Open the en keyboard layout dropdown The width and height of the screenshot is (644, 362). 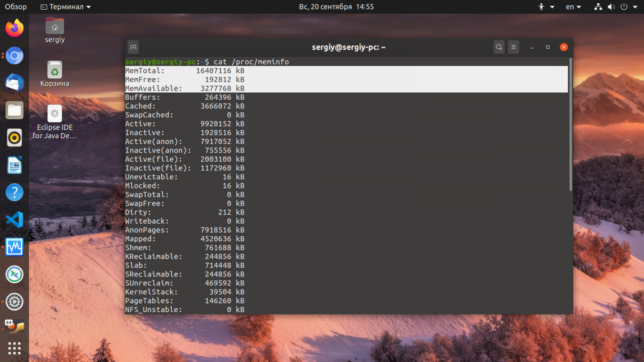pos(574,7)
